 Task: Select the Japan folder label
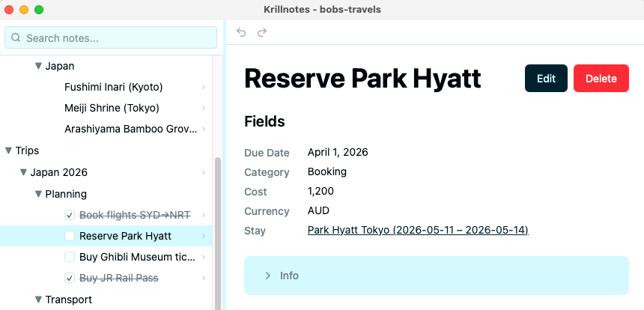click(60, 66)
